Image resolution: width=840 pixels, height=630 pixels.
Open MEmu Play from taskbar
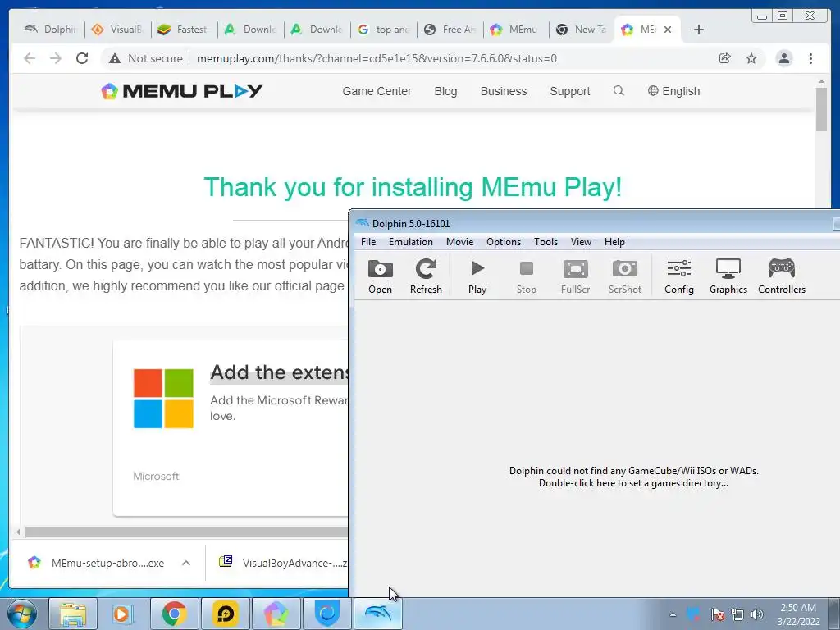(276, 614)
